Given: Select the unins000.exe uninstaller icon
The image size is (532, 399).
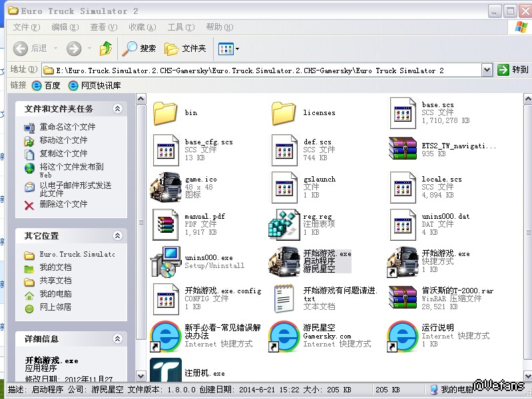Looking at the screenshot, I should click(x=166, y=262).
